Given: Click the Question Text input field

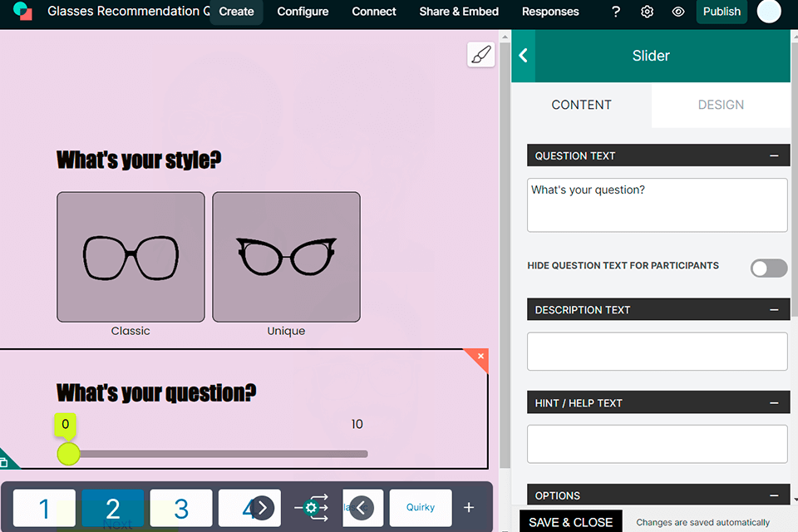Looking at the screenshot, I should click(657, 205).
